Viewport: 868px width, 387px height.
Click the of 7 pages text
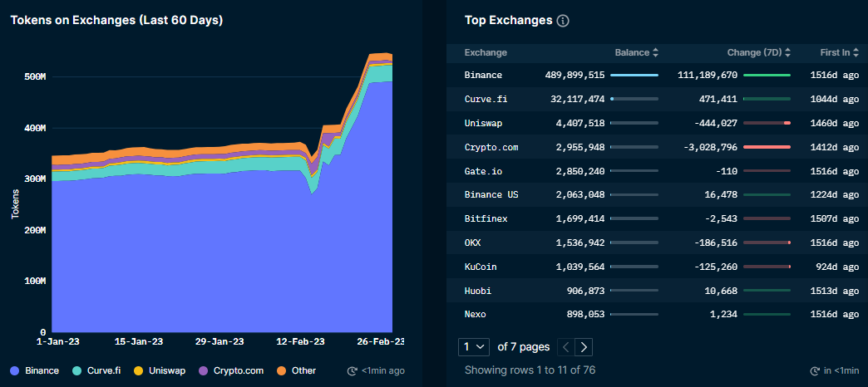(524, 347)
